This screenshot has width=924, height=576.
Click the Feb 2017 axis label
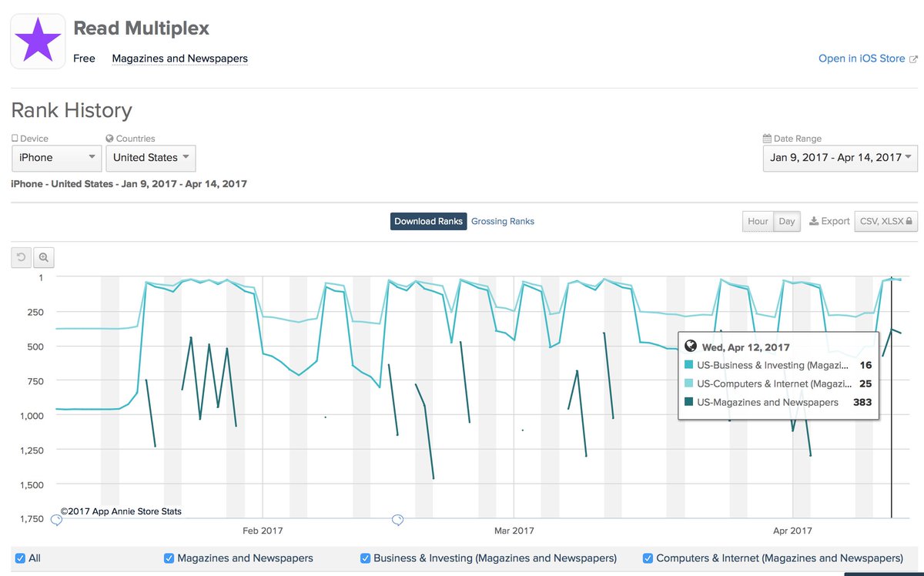pos(263,531)
